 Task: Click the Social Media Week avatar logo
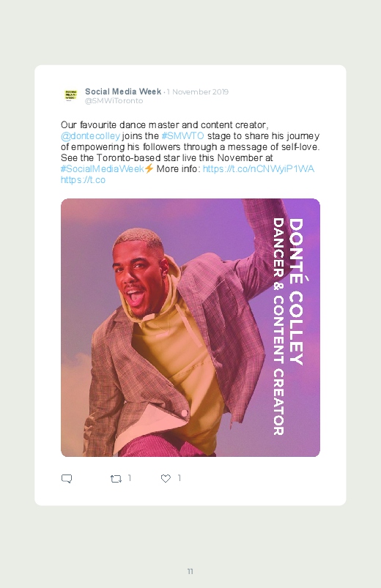coord(70,95)
